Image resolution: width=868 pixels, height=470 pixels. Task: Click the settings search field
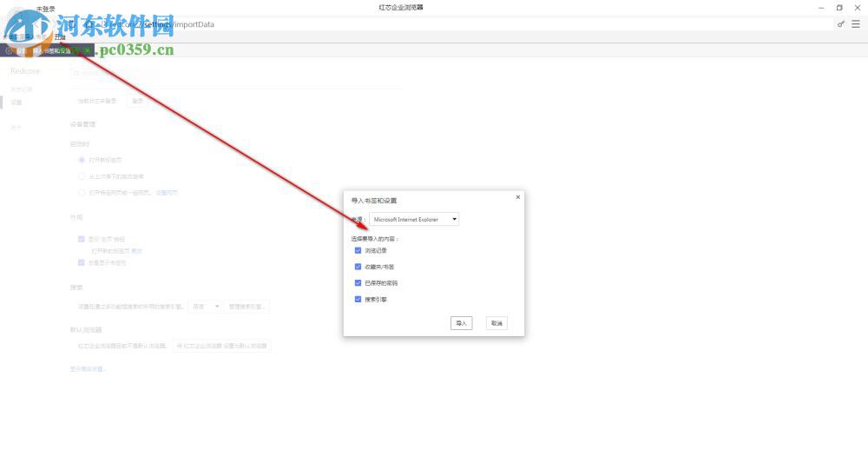[x=115, y=72]
